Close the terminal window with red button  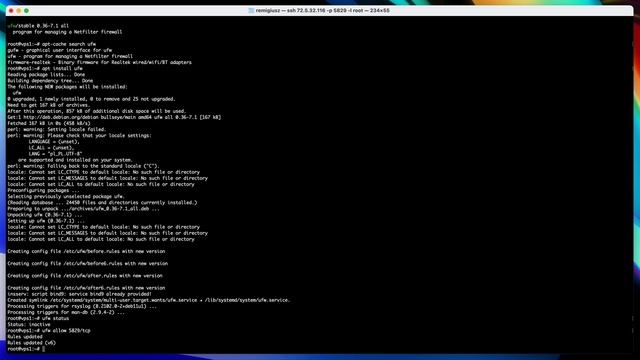pyautogui.click(x=11, y=11)
